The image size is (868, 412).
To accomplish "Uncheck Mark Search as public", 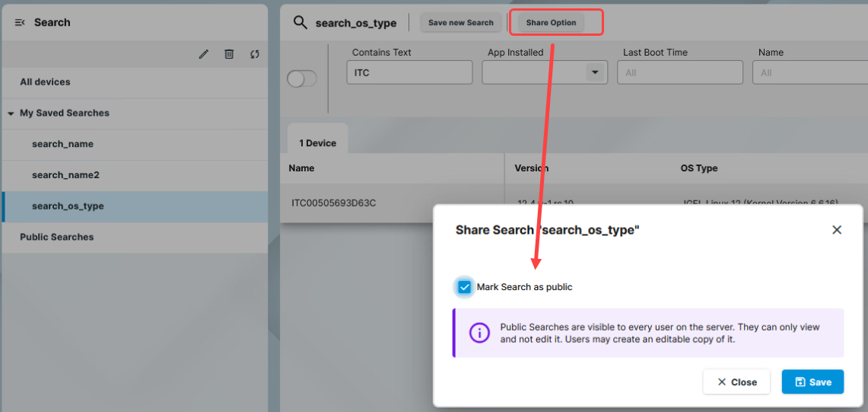I will (x=465, y=287).
